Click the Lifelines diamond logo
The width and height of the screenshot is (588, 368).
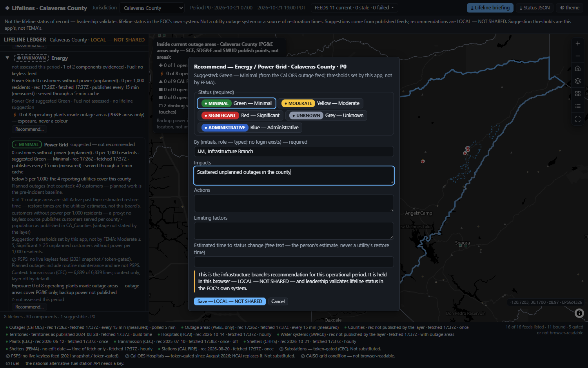coord(7,8)
